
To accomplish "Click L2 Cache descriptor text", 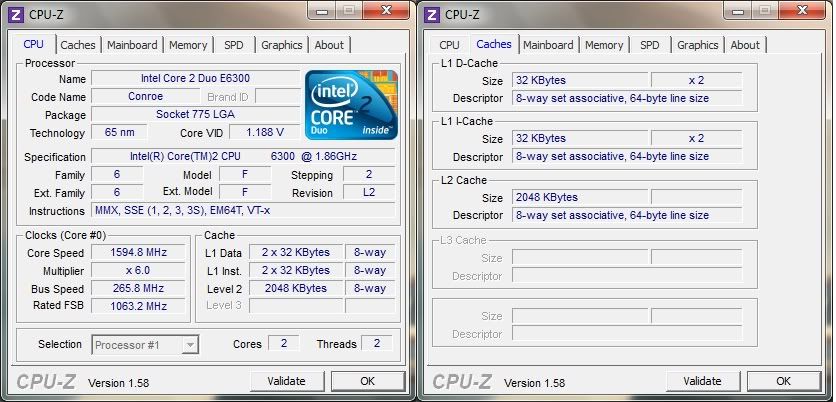I will point(627,215).
